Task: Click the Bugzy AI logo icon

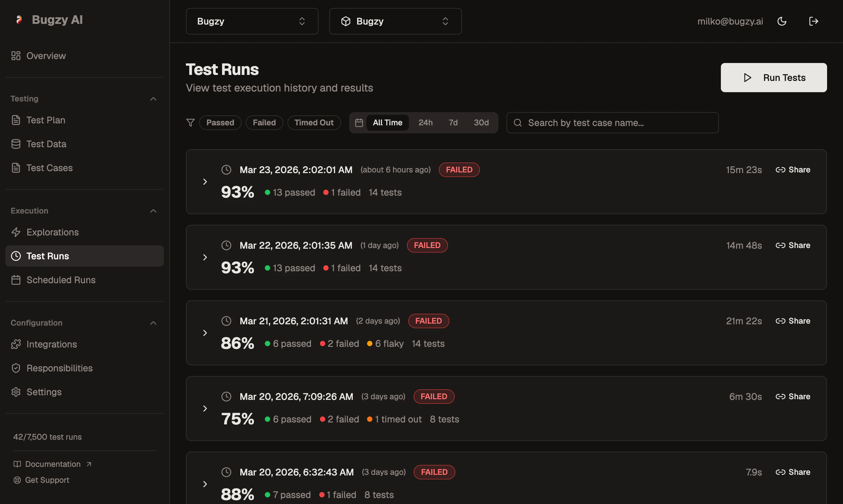Action: [19, 20]
